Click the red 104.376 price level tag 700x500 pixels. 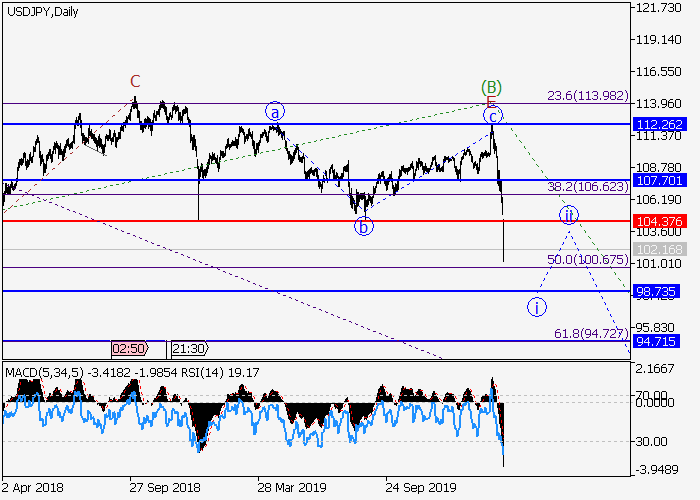[658, 221]
